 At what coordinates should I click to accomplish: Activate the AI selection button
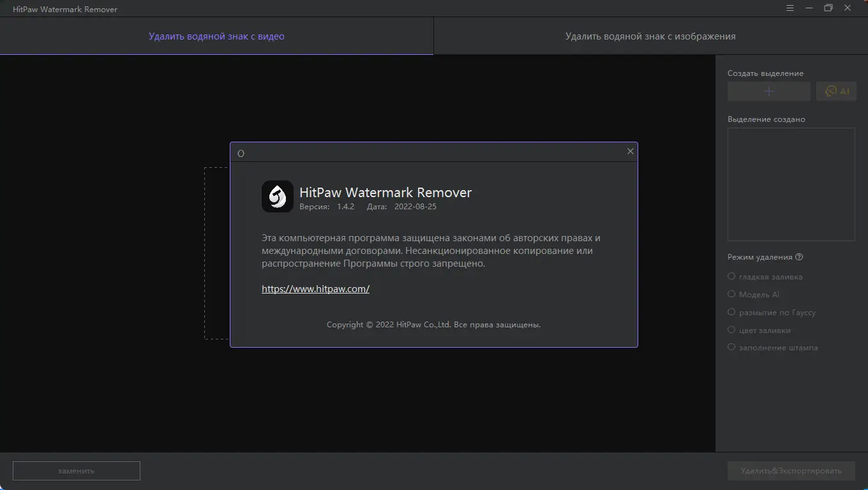837,91
